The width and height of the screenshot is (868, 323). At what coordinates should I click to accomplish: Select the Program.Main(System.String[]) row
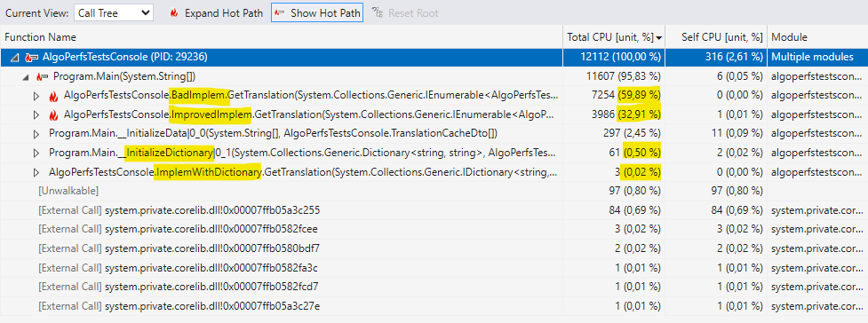click(434, 76)
